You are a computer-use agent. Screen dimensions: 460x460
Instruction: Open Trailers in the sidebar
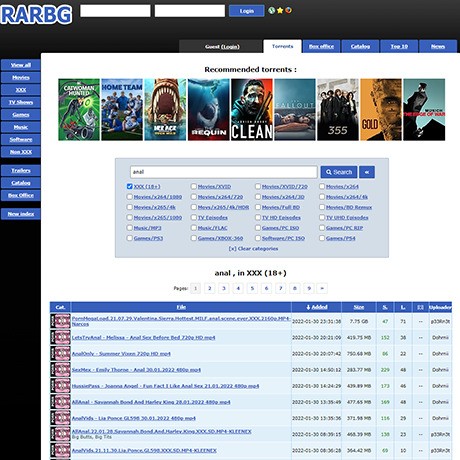pos(21,170)
